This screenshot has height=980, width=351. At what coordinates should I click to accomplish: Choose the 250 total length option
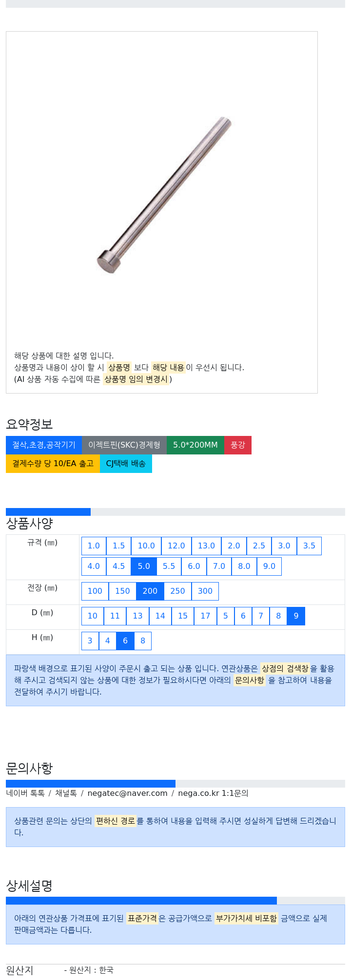tap(177, 591)
